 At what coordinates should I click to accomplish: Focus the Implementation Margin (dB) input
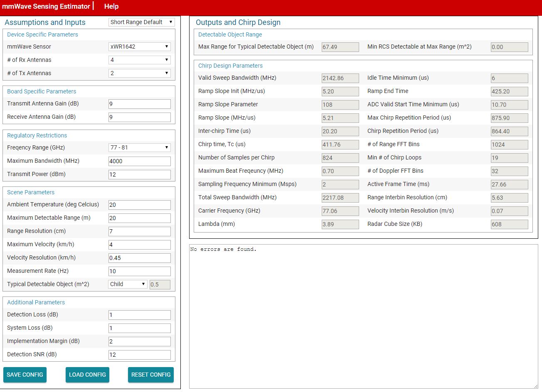(140, 341)
